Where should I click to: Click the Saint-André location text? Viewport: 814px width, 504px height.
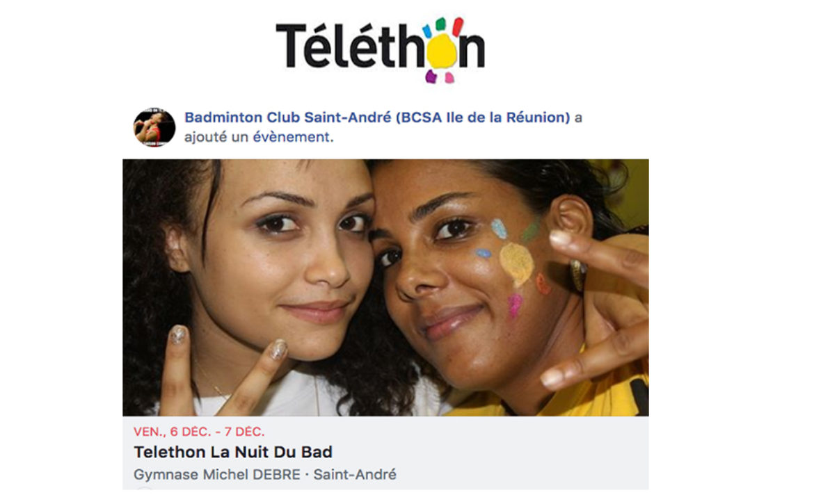pyautogui.click(x=355, y=474)
